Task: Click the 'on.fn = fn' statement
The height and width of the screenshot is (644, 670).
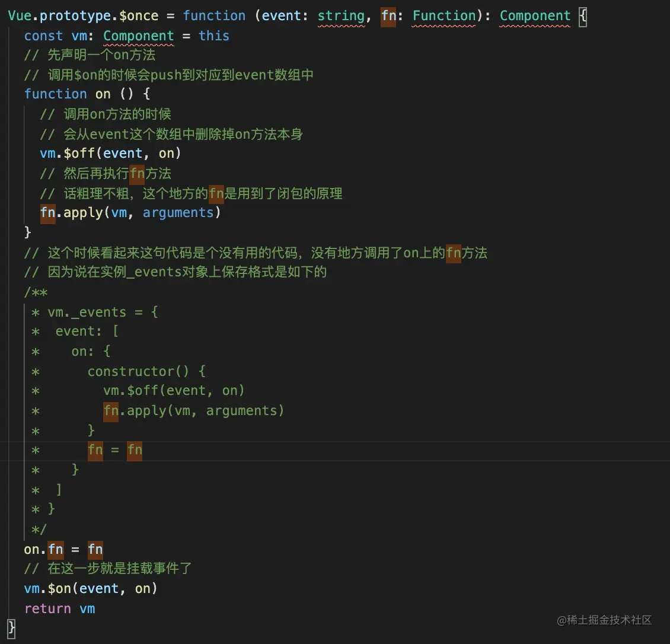Action: click(x=63, y=550)
